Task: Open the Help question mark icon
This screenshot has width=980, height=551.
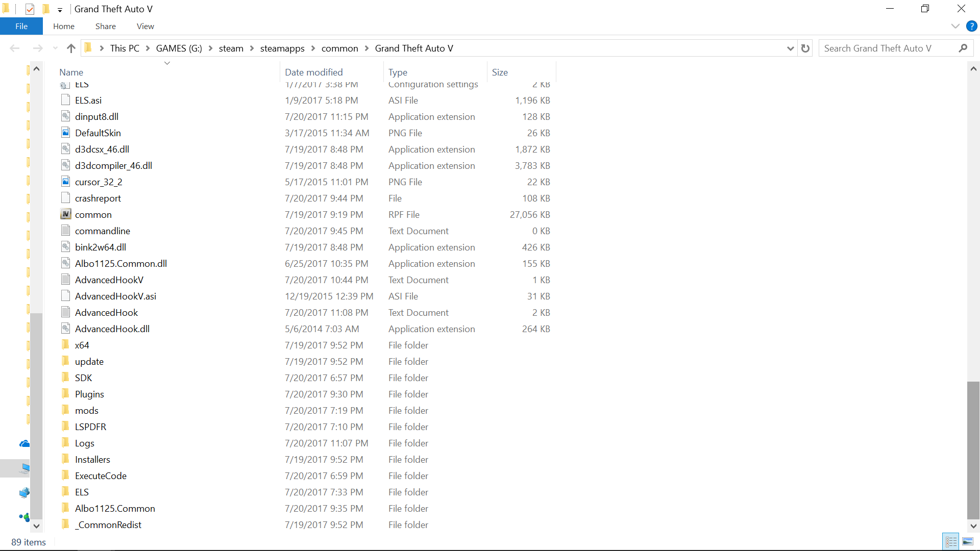Action: [x=972, y=26]
